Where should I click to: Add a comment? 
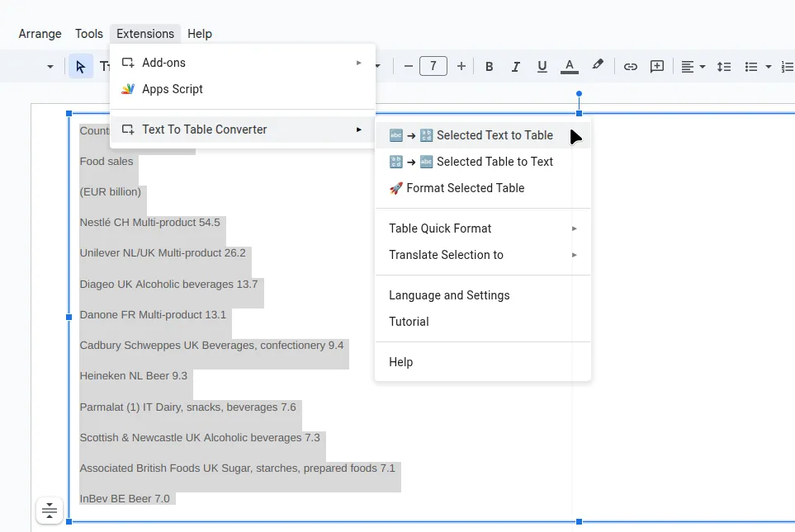(x=656, y=66)
